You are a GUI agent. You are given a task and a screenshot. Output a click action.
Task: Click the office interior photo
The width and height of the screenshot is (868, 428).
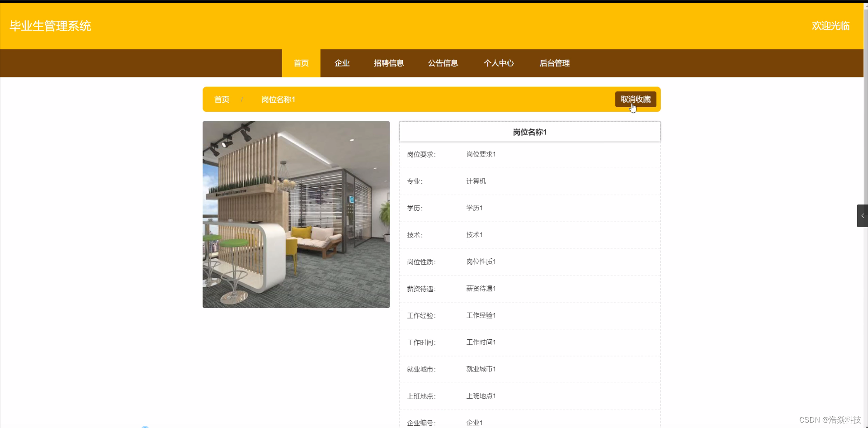[x=296, y=214]
